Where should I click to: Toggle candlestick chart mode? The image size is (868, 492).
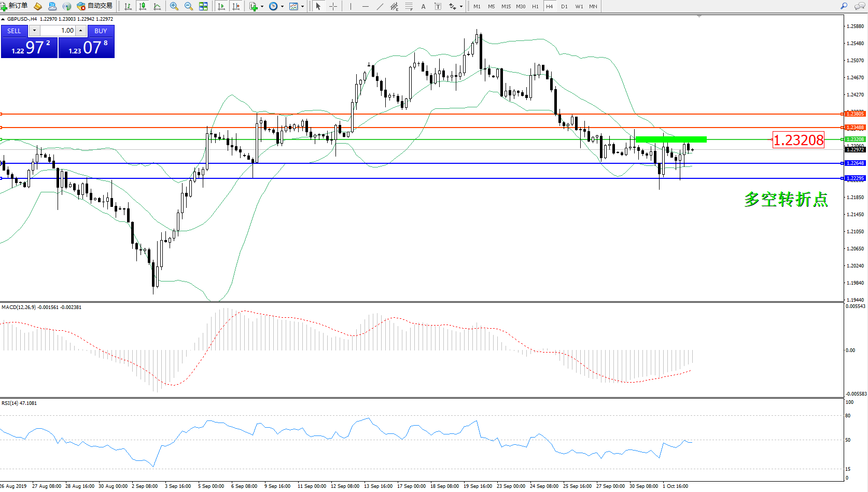143,6
